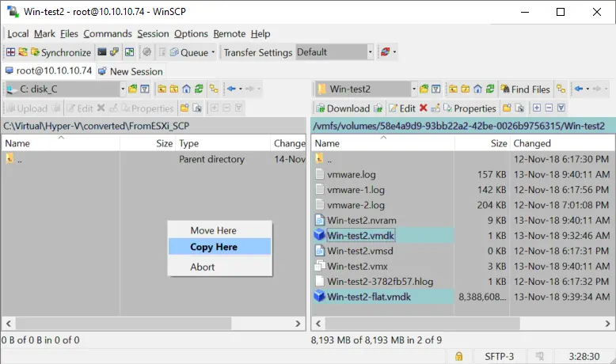Click SFTP-3 protocol status bar entry

(x=499, y=356)
